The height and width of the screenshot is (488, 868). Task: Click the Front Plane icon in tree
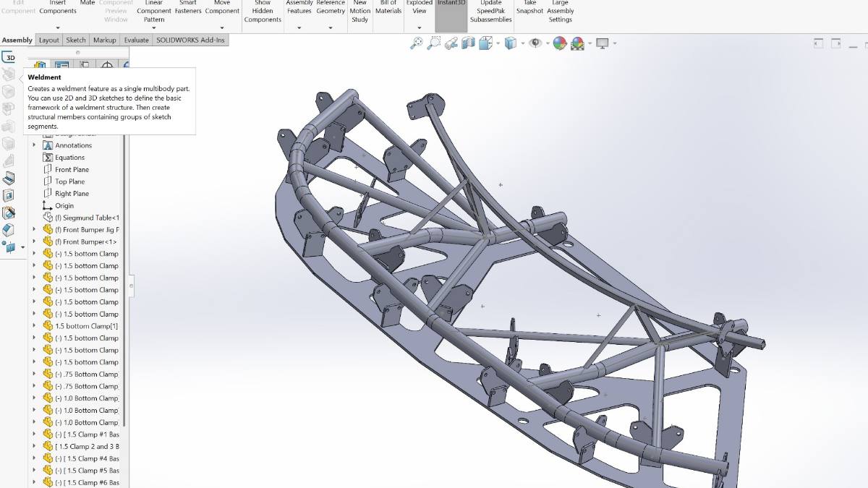(48, 169)
